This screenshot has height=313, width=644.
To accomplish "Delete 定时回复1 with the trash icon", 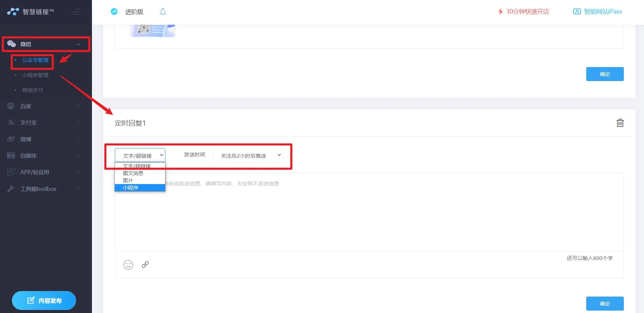I will pos(620,123).
